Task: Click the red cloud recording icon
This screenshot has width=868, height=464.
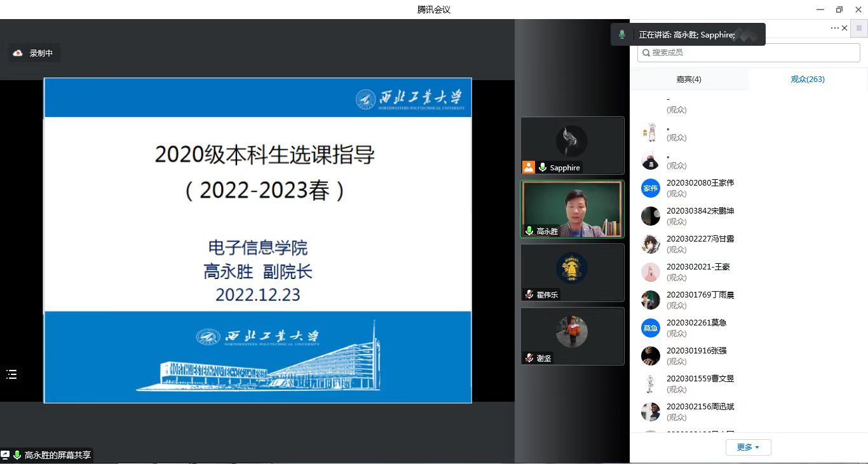Action: [x=18, y=53]
